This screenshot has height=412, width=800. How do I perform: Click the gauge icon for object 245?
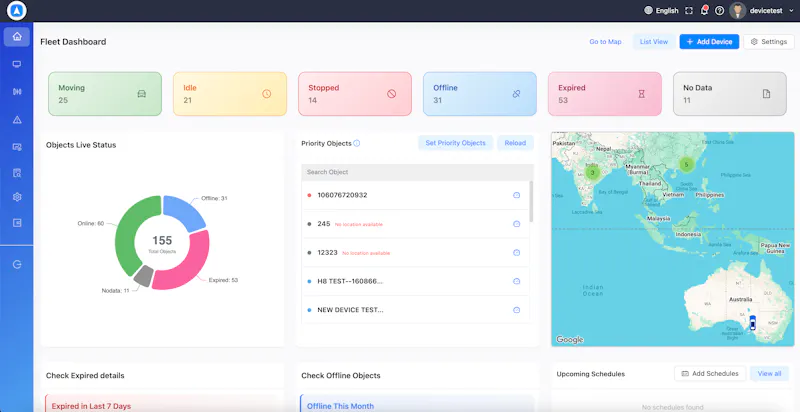[516, 224]
